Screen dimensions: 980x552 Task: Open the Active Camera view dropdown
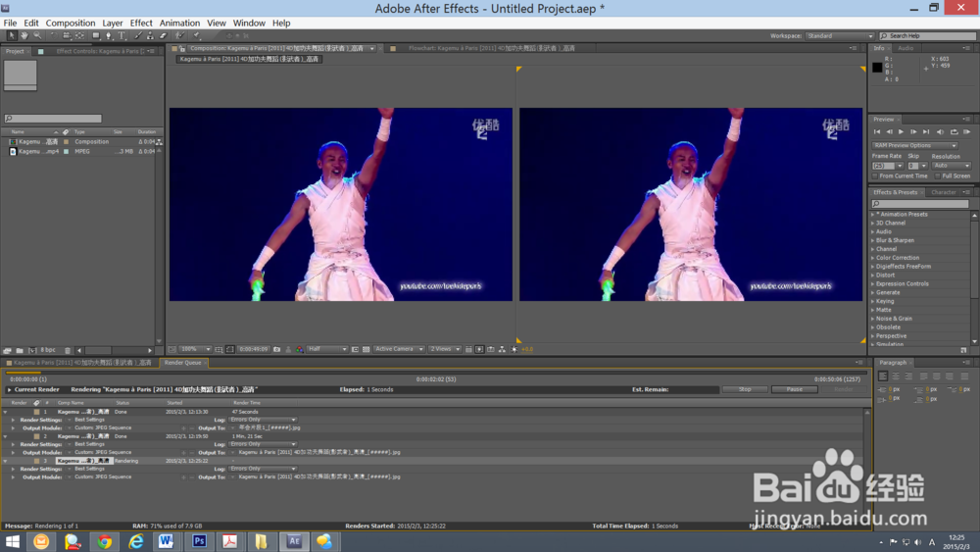[x=399, y=349]
